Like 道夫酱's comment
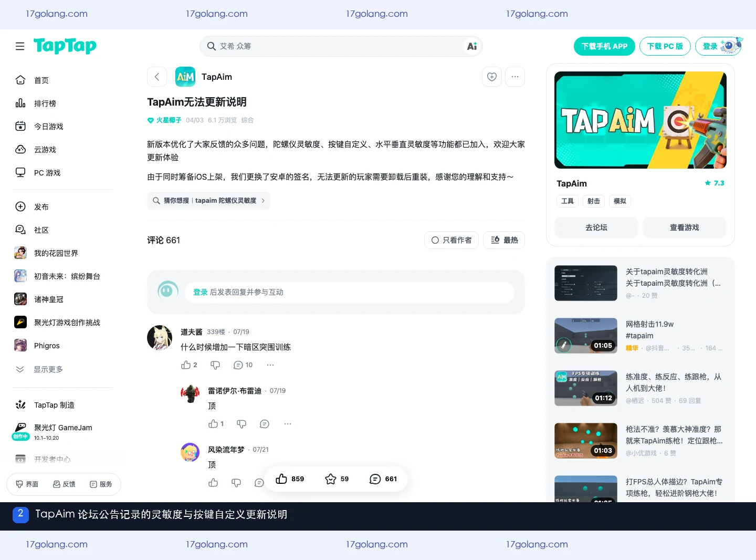This screenshot has width=756, height=560. pos(189,365)
